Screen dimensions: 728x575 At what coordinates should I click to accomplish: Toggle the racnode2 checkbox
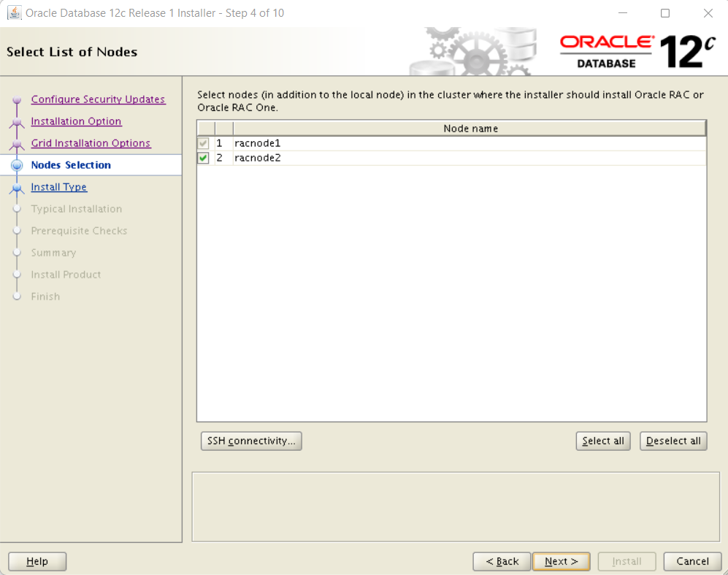(x=203, y=158)
